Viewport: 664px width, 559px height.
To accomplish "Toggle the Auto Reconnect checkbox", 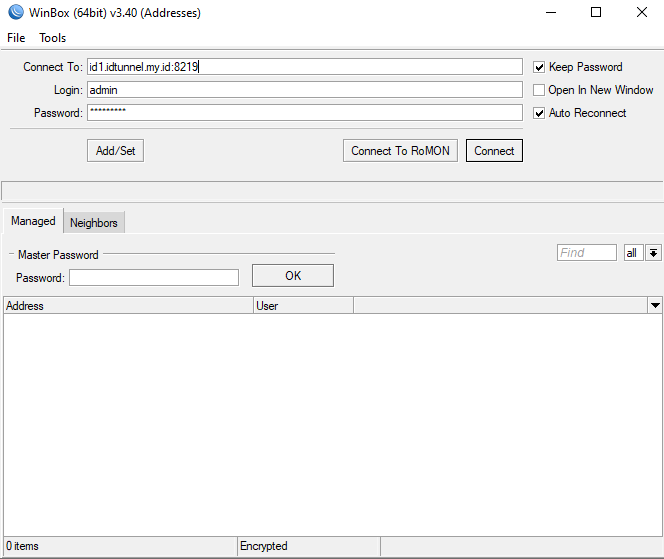I will 539,113.
